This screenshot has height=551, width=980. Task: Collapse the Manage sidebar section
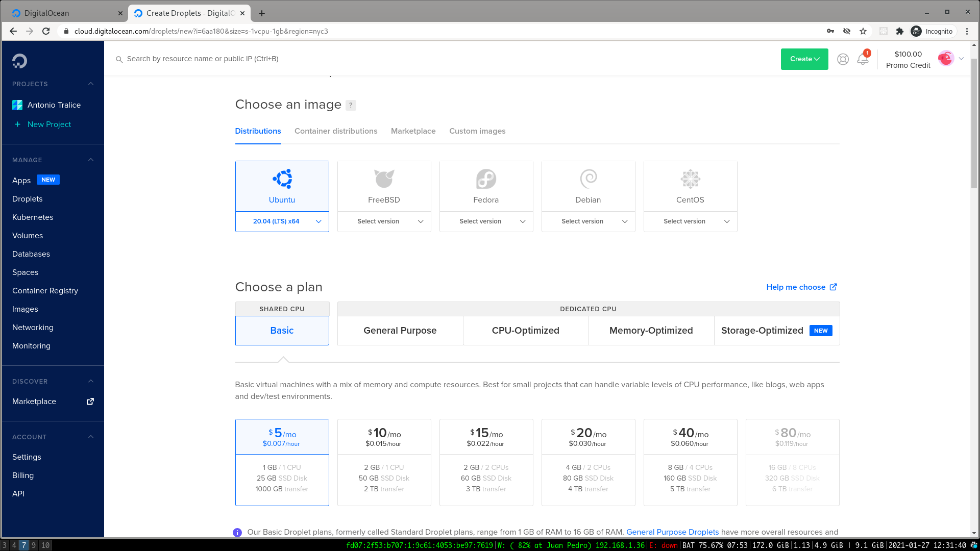click(x=91, y=160)
